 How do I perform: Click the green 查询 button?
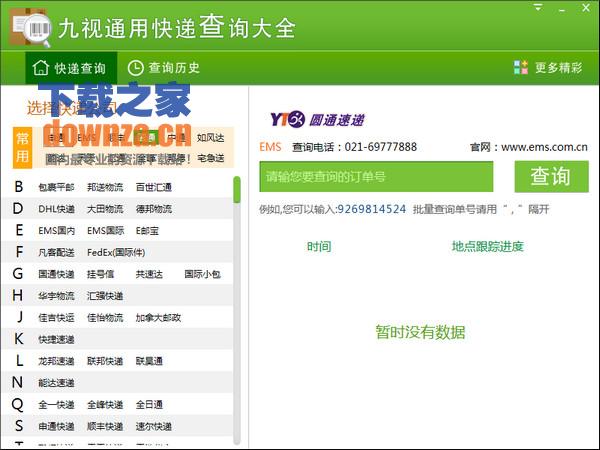(x=551, y=176)
